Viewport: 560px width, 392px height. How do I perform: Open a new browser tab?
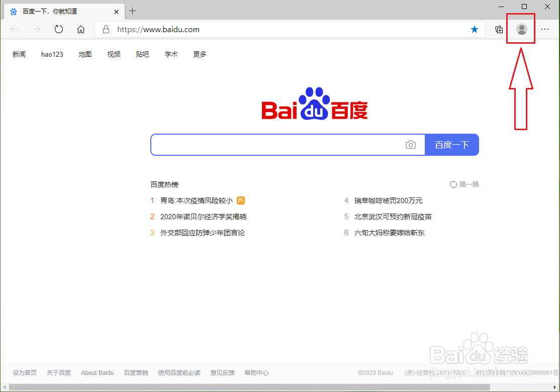click(132, 11)
